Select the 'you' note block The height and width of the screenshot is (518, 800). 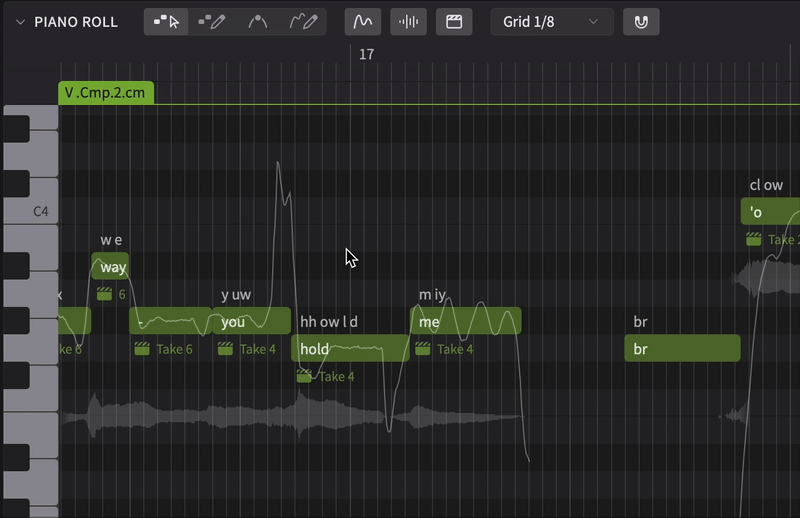point(252,321)
